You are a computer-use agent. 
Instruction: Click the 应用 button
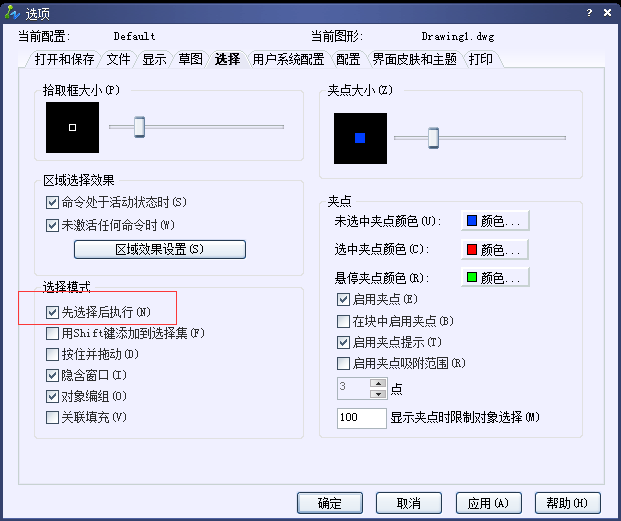pyautogui.click(x=488, y=502)
